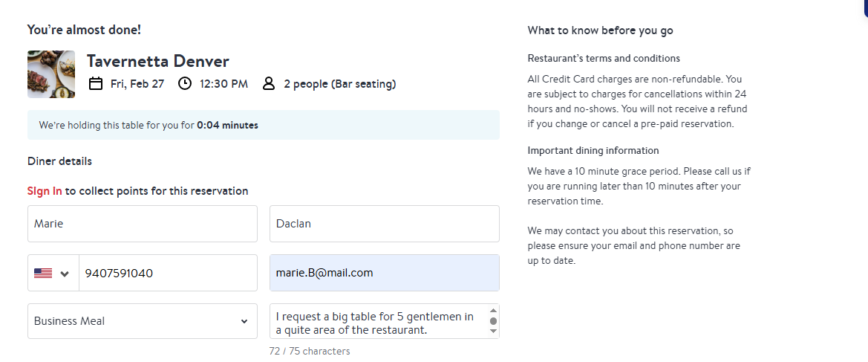The image size is (868, 362).
Task: Click inside the special request text box
Action: [376, 323]
